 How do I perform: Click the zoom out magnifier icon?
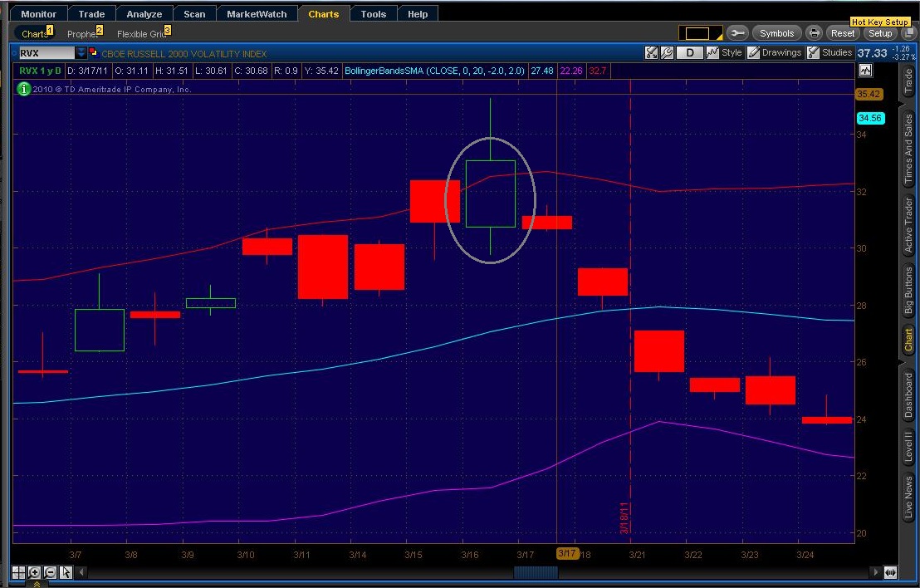(50, 572)
